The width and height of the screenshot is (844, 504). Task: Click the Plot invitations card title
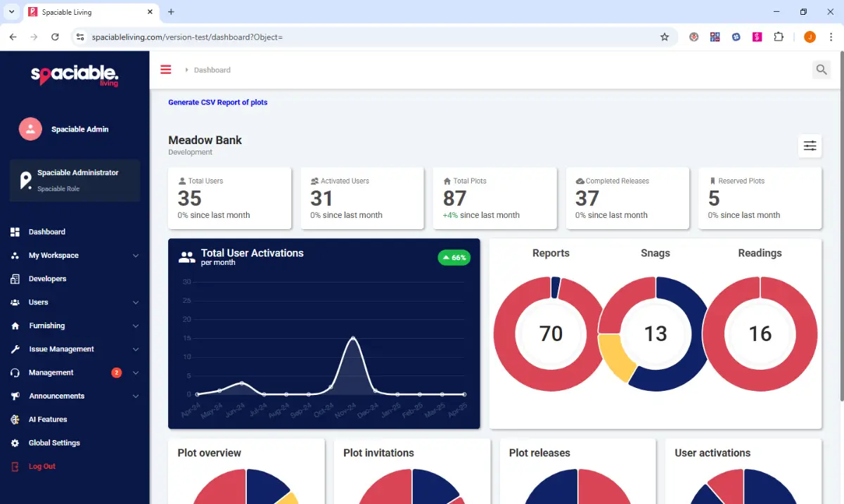[x=378, y=453]
